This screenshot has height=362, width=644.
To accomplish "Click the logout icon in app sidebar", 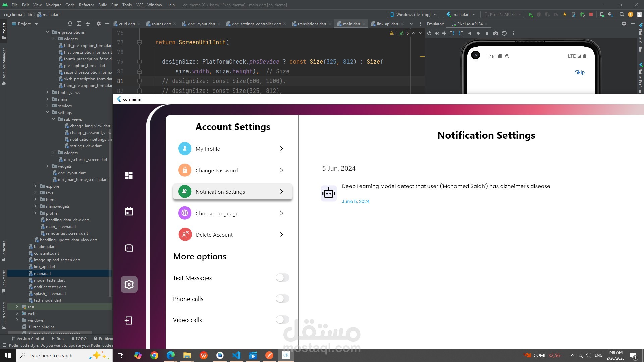I will coord(129,321).
